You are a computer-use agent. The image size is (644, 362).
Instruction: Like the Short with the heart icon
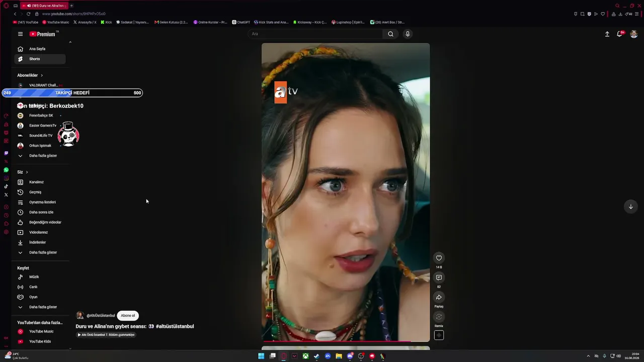[x=439, y=258]
